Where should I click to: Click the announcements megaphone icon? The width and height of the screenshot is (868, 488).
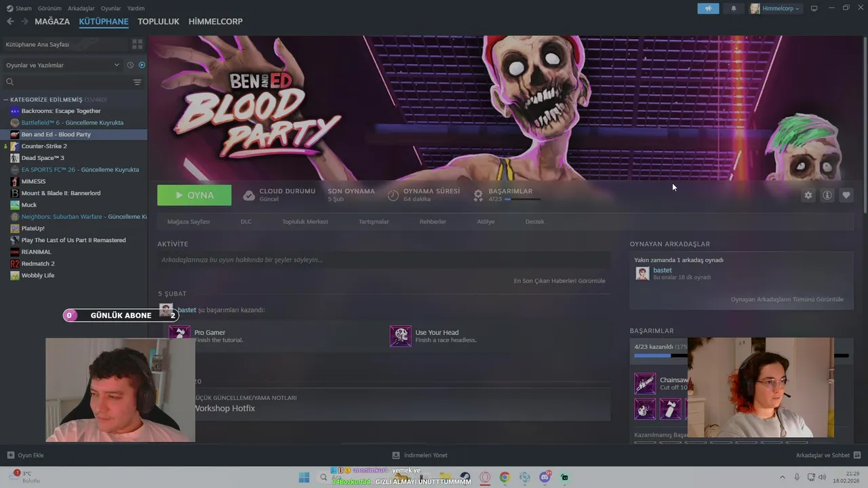pyautogui.click(x=708, y=8)
